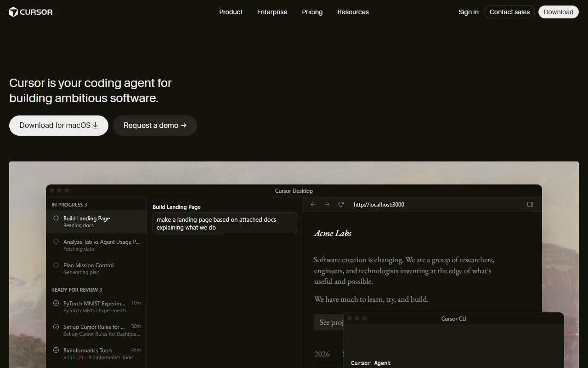The image size is (588, 368).
Task: Click the localhost:3000 address field
Action: click(x=379, y=205)
